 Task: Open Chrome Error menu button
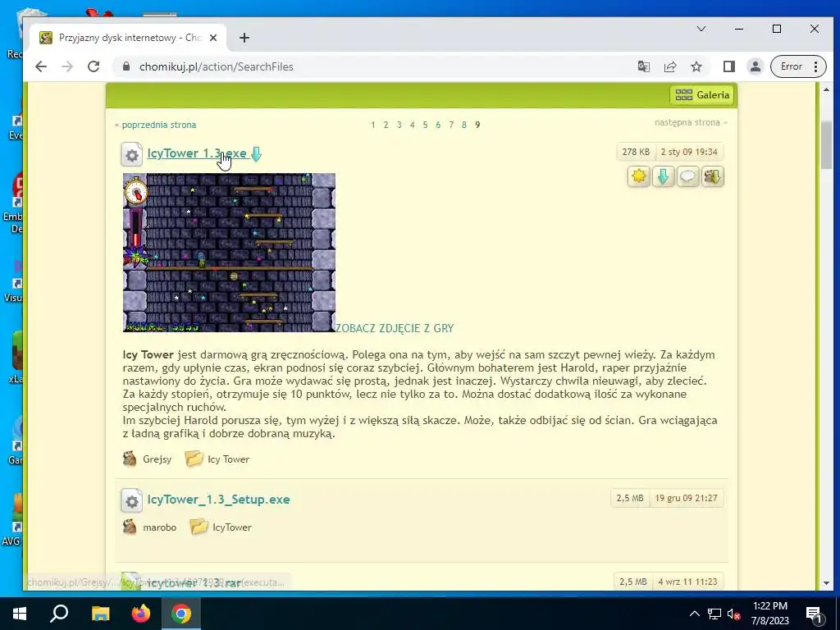point(798,66)
